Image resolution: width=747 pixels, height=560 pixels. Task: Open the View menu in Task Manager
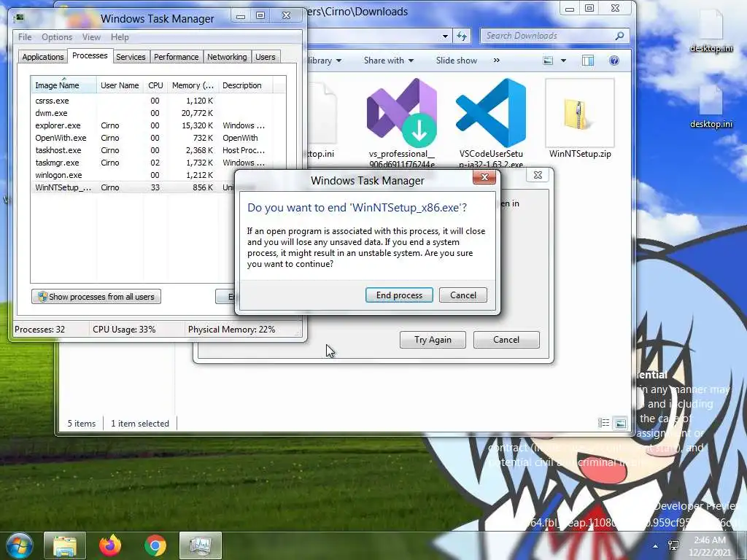91,37
